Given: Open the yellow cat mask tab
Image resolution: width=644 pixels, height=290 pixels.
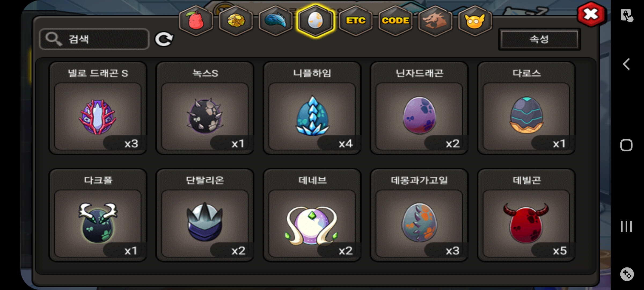Looking at the screenshot, I should (x=475, y=21).
